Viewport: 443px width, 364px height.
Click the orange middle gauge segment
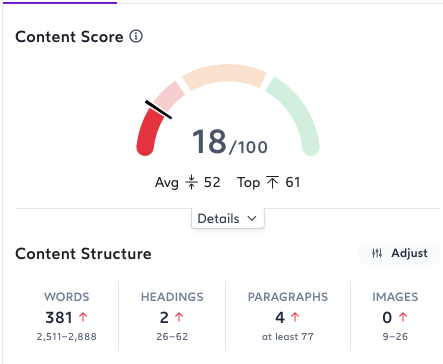tap(224, 76)
